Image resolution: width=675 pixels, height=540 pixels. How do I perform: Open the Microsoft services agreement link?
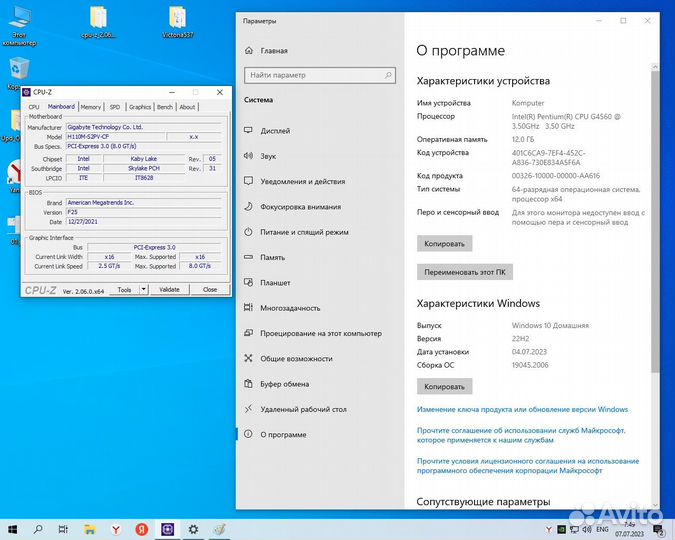tap(521, 435)
